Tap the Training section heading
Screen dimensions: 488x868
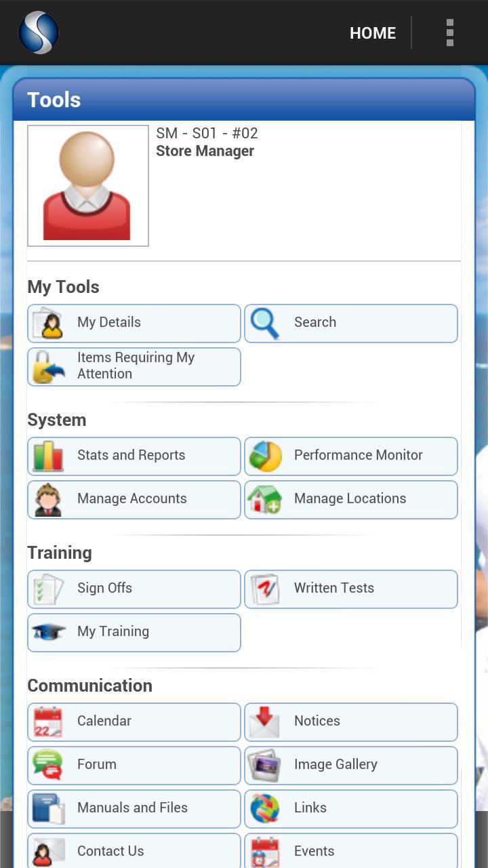point(60,553)
